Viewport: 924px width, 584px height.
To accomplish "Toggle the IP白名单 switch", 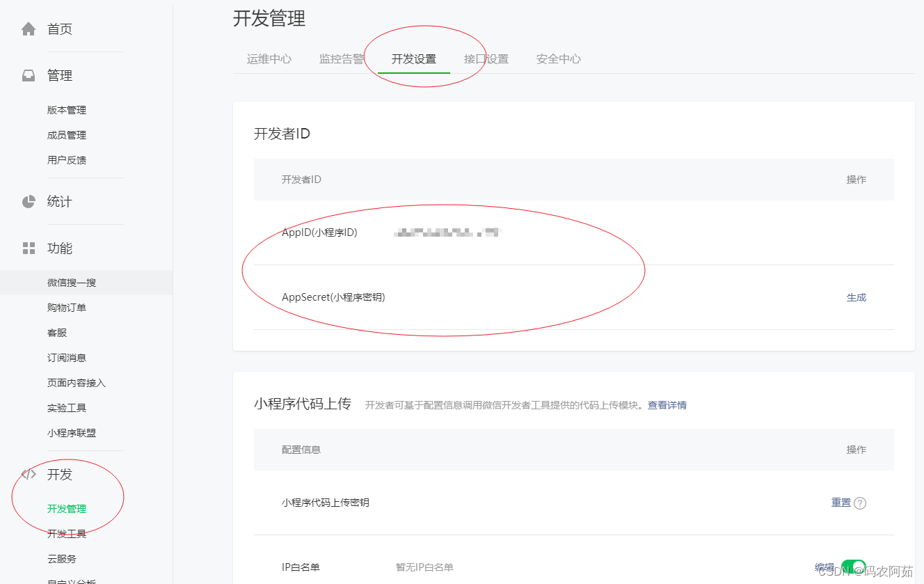I will (x=854, y=567).
